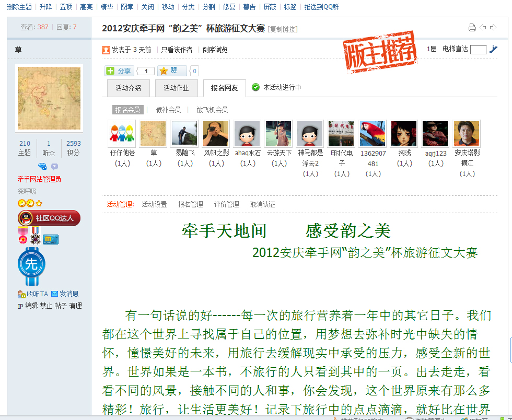512x420 pixels.
Task: Click 推送到QQ群 in the top toolbar
Action: (x=321, y=7)
